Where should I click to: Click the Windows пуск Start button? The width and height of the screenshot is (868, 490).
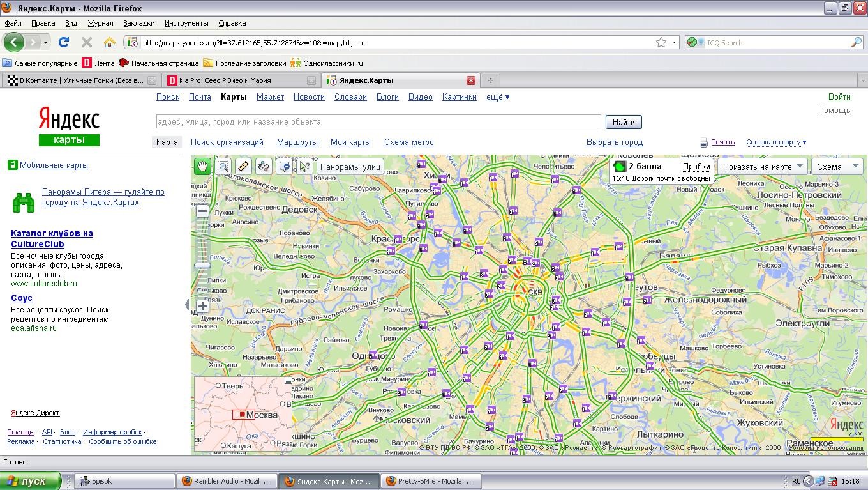coord(31,481)
